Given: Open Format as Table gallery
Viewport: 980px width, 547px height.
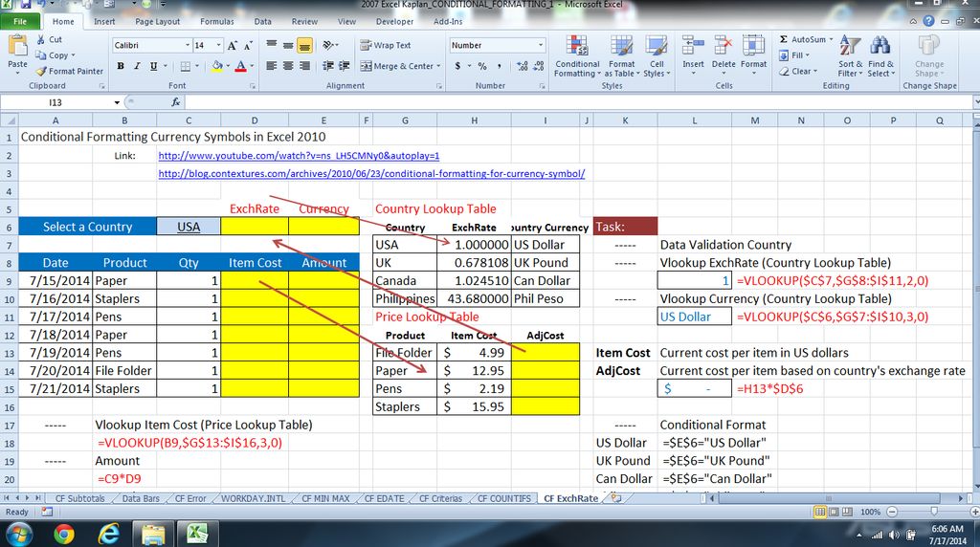Looking at the screenshot, I should tap(622, 56).
